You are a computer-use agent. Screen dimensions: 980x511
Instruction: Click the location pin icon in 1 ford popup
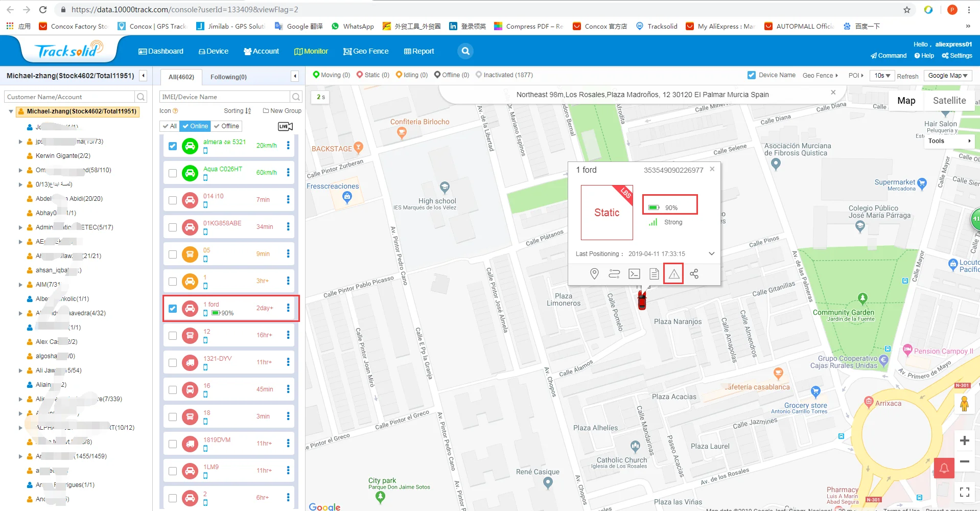click(x=594, y=274)
